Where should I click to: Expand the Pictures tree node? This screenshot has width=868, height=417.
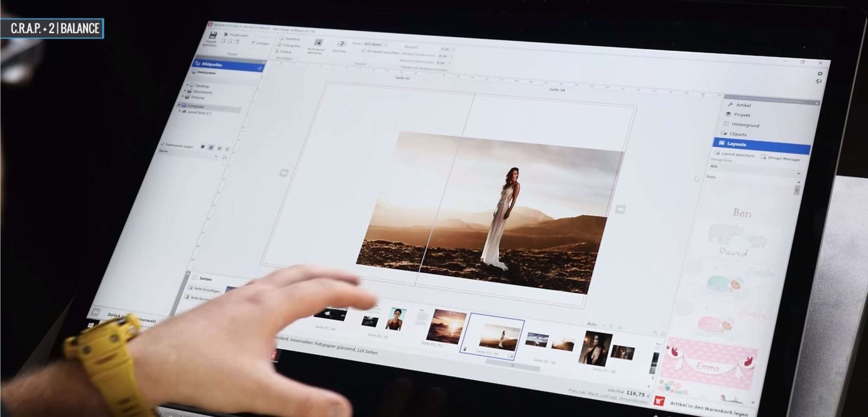[x=183, y=97]
